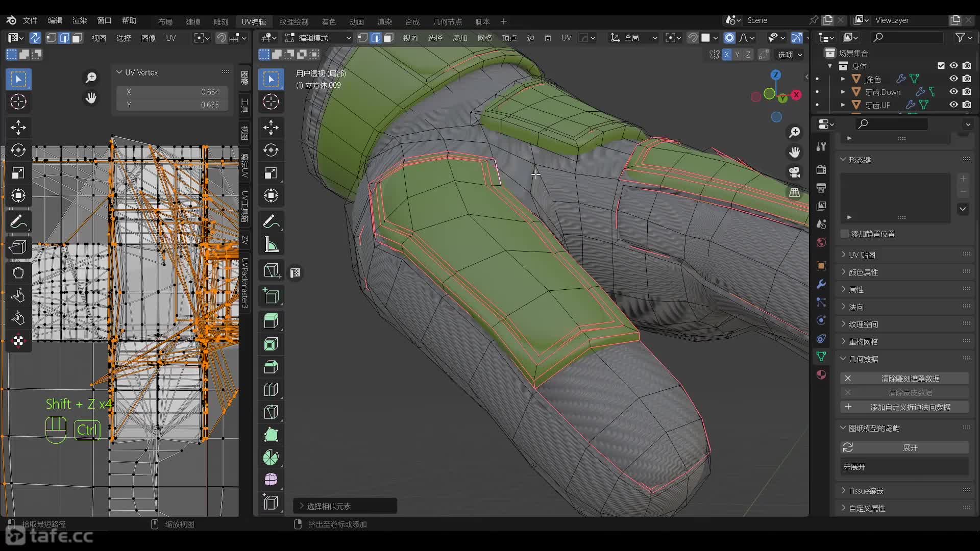Open the Modifier properties wrench tab
The height and width of the screenshot is (551, 980).
[x=821, y=284]
